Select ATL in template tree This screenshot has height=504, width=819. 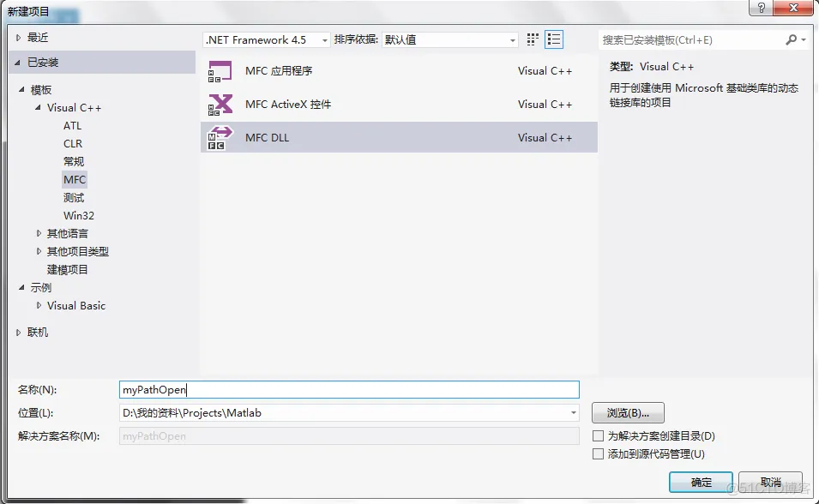coord(73,126)
